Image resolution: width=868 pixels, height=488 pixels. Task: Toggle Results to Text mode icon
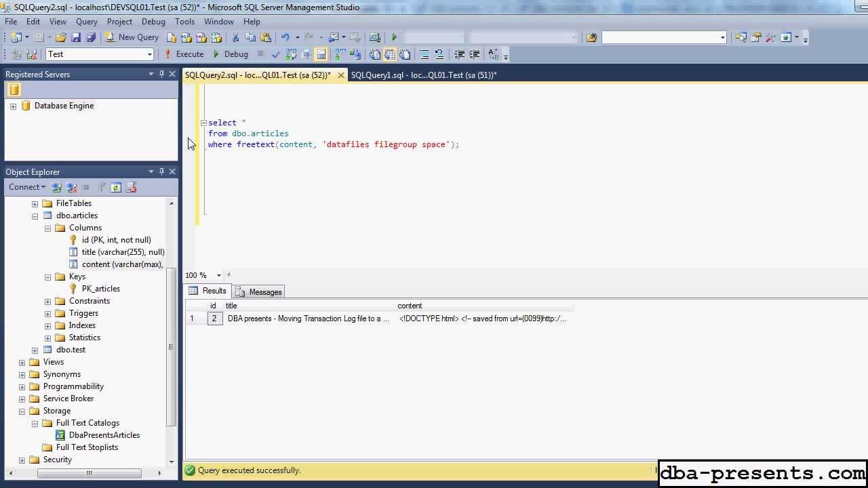coord(374,54)
